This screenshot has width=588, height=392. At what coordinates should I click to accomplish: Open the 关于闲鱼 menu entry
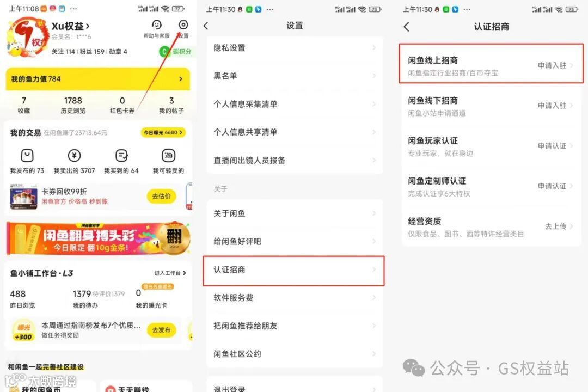295,213
